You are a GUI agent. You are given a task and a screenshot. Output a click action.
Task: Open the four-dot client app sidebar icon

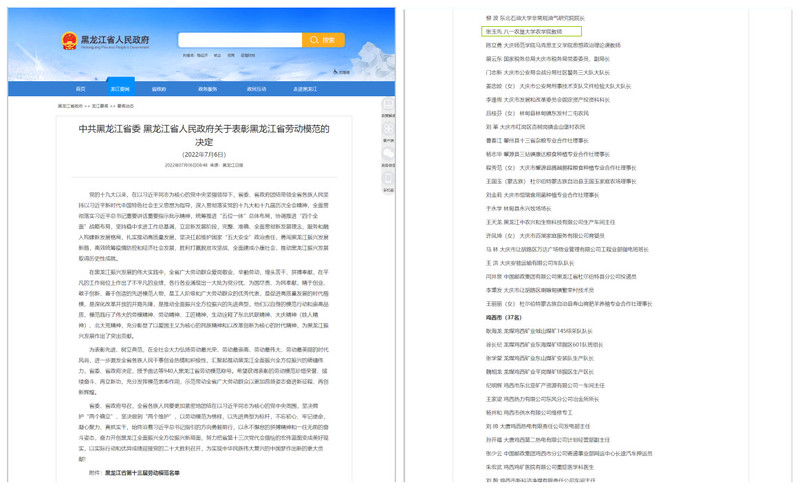point(388,128)
